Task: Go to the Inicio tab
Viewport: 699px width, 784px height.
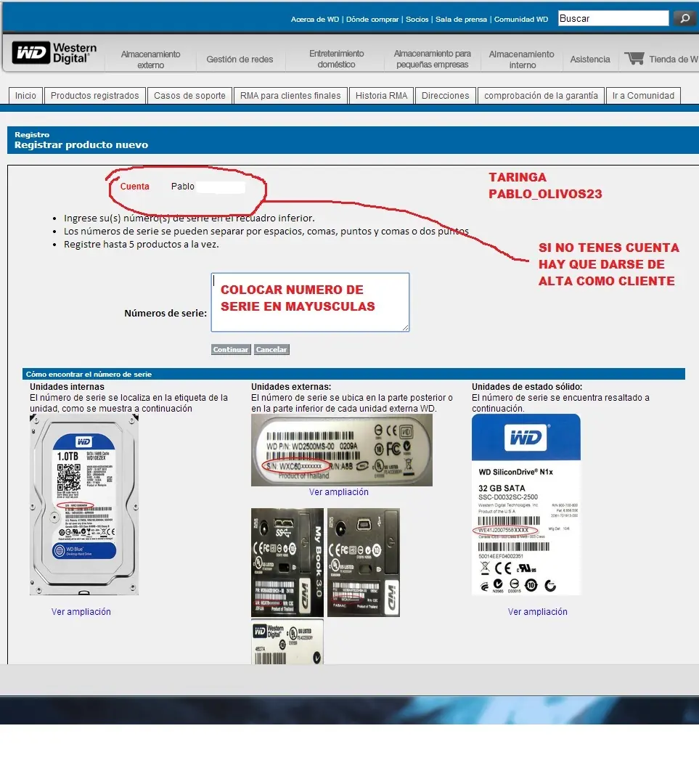Action: tap(25, 96)
